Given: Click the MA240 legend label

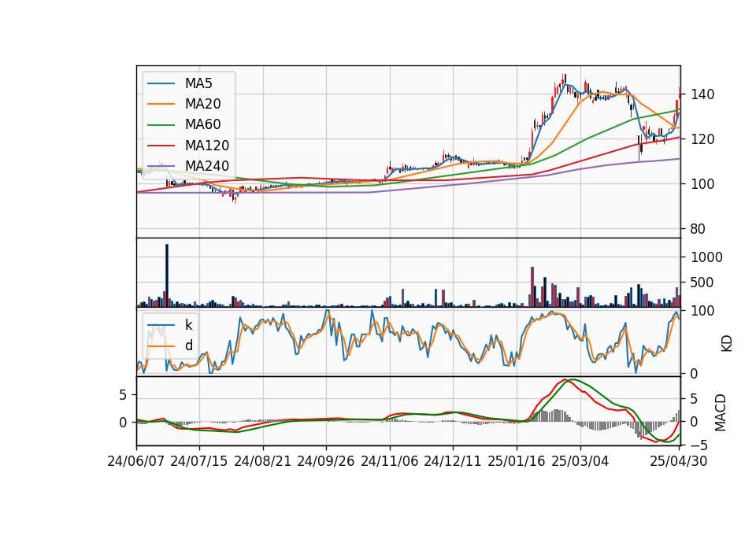Looking at the screenshot, I should point(207,166).
